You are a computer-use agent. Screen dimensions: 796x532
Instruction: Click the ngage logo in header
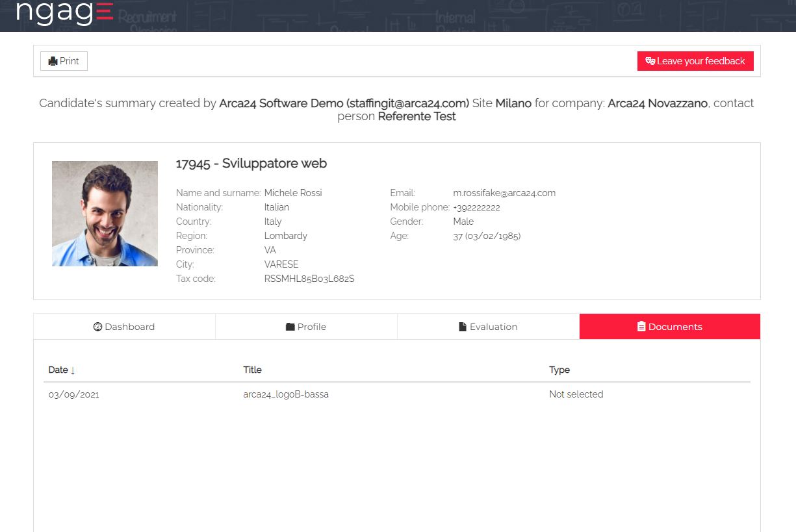64,12
